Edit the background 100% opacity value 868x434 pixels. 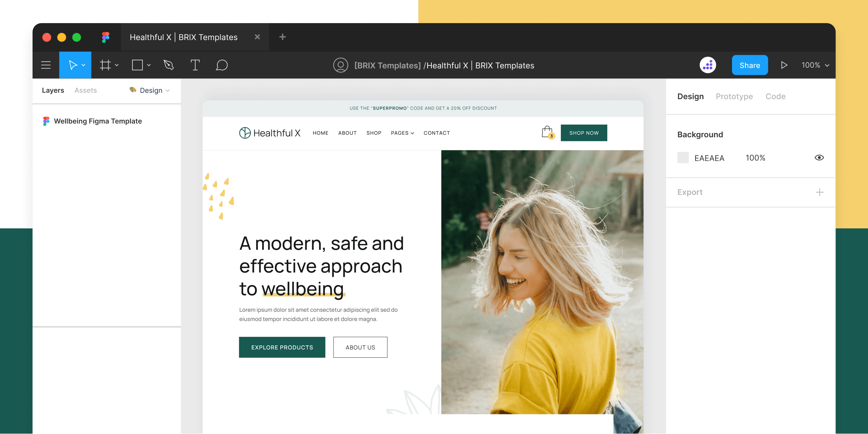pyautogui.click(x=755, y=158)
